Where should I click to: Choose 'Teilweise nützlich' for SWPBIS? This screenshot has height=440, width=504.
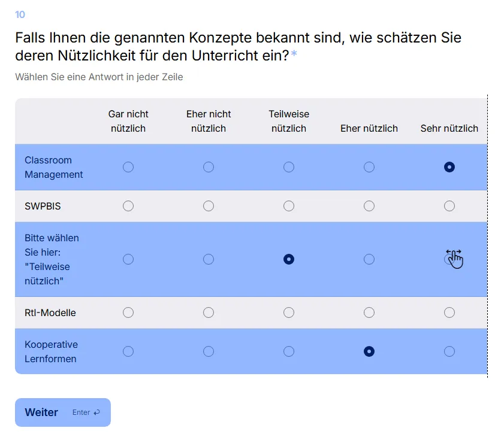[289, 206]
